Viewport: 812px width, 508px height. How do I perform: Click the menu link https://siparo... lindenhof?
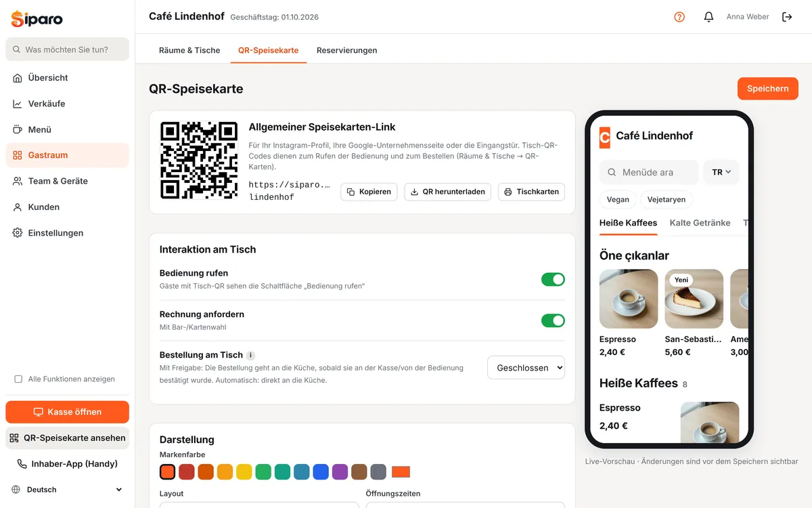coord(290,191)
